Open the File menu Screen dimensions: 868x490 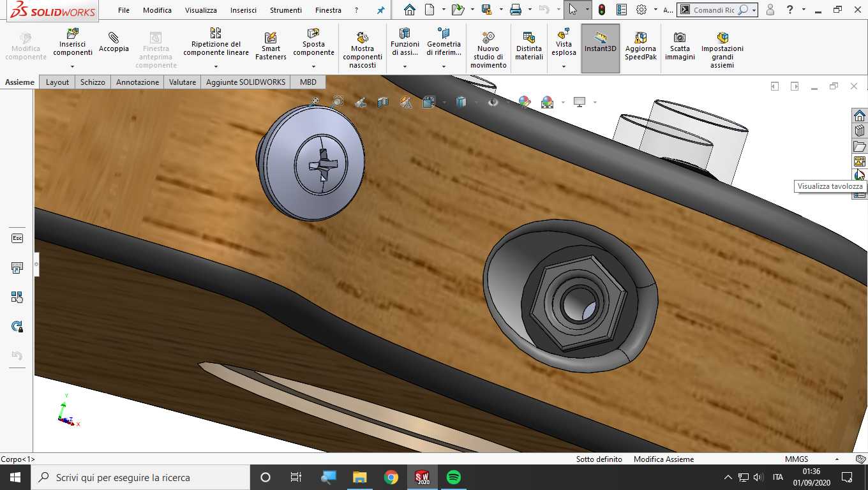click(x=124, y=10)
